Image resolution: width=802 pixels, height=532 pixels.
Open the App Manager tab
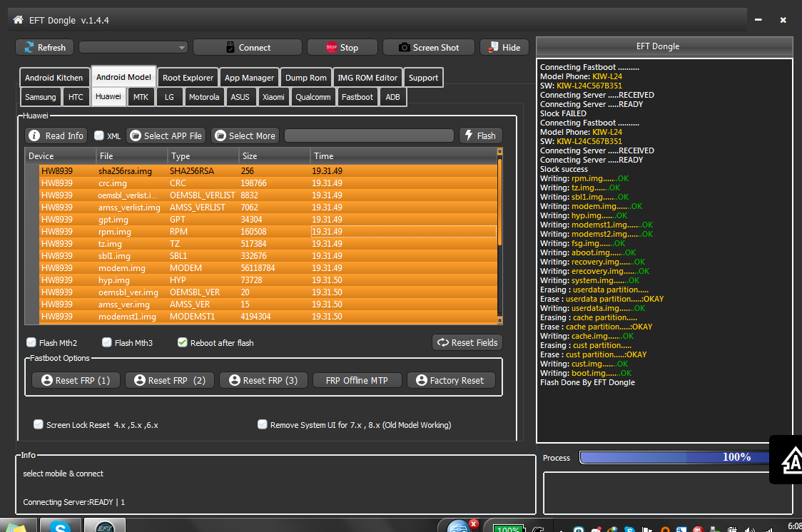[x=249, y=78]
